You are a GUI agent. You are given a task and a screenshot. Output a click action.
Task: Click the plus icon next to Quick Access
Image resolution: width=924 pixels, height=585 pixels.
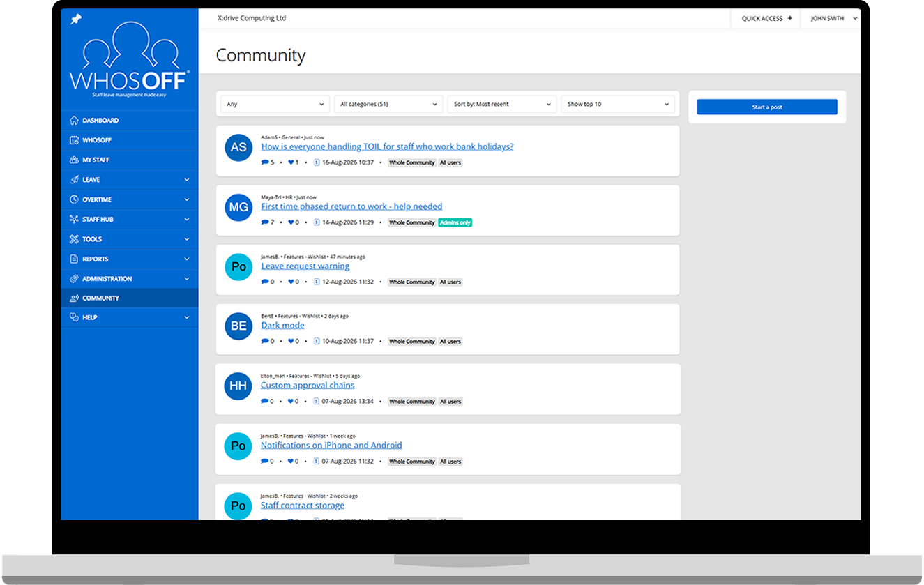[790, 19]
